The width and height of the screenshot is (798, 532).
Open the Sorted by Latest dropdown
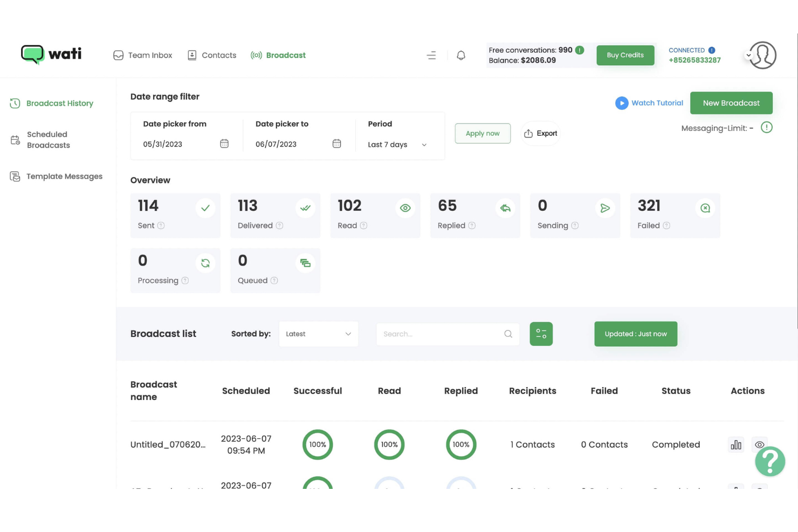coord(318,334)
